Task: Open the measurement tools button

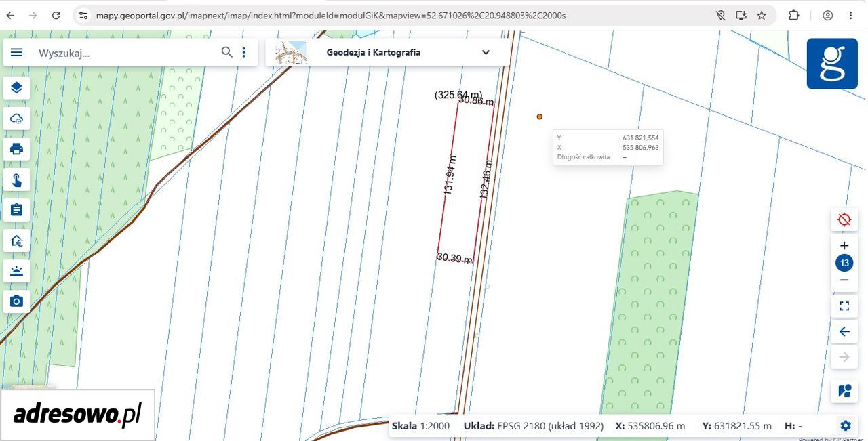Action: (x=844, y=391)
